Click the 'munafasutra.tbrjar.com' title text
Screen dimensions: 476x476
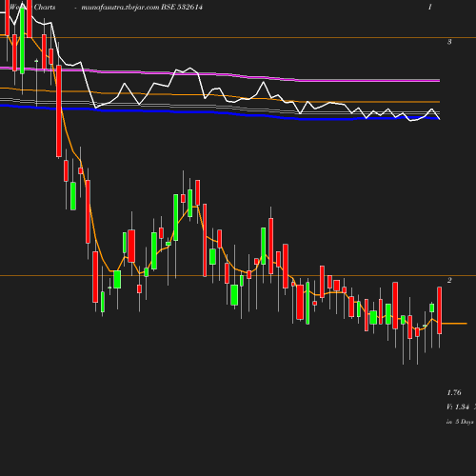coord(120,8)
